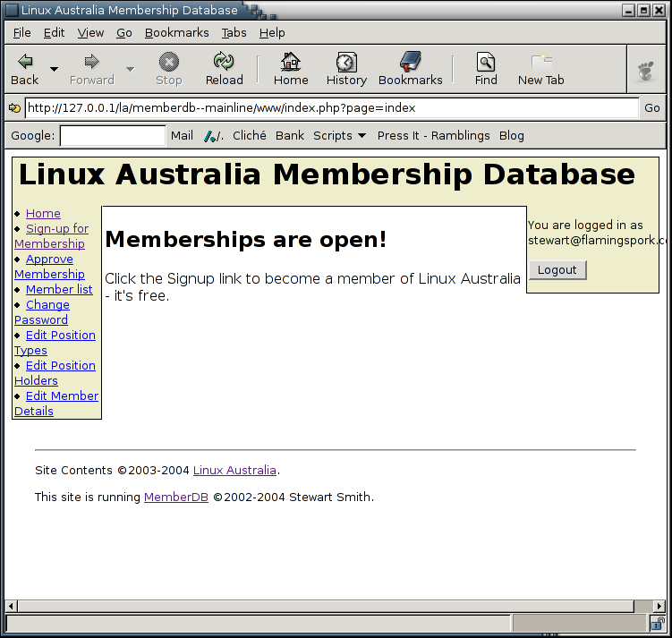Close the browser window
672x638 pixels.
pyautogui.click(x=659, y=10)
